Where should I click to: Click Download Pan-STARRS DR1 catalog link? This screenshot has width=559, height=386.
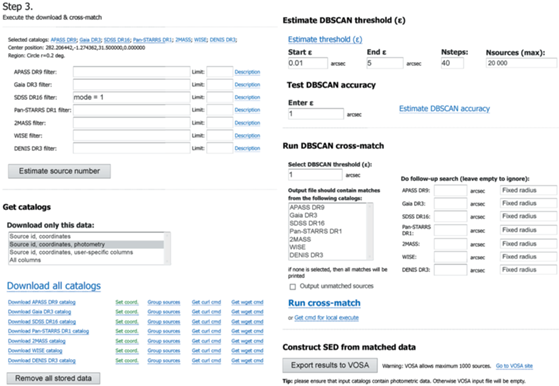tap(48, 331)
